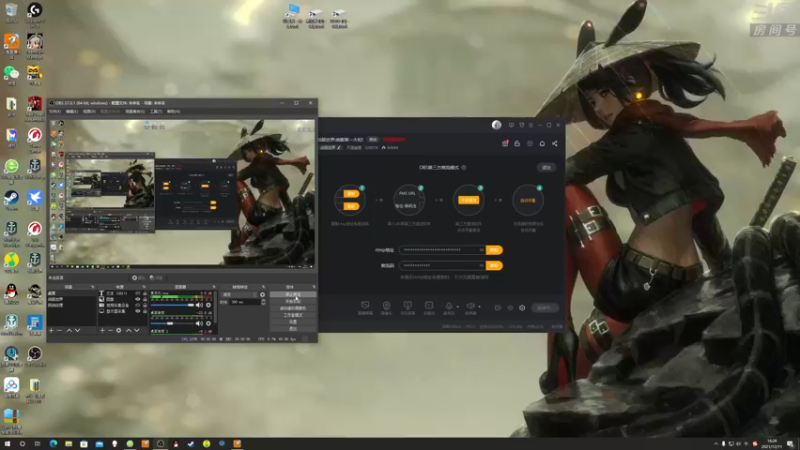This screenshot has height=450, width=800.
Task: Open the notification bell in the streaming app
Action: coord(542,143)
